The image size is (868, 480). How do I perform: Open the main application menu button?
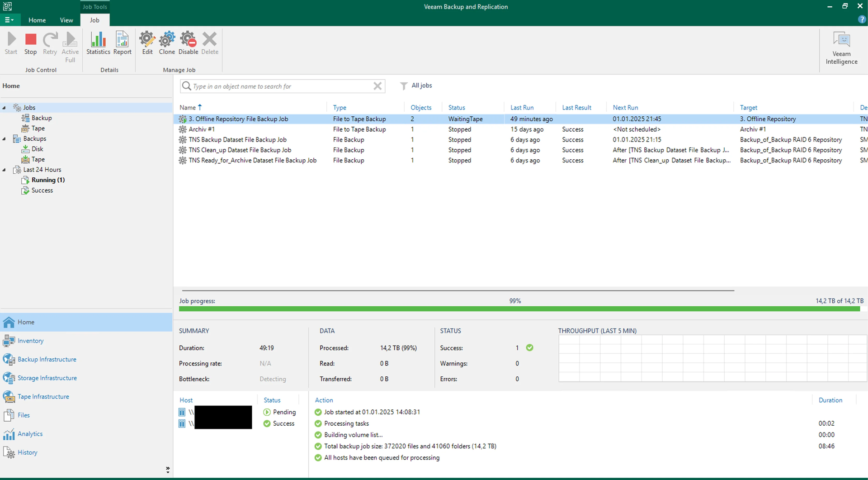point(9,20)
